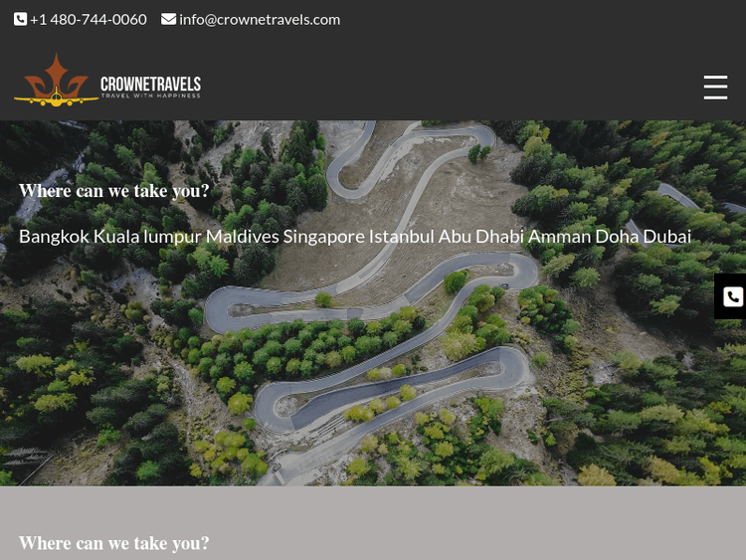Open the Maldives destination
The image size is (746, 560).
click(242, 237)
